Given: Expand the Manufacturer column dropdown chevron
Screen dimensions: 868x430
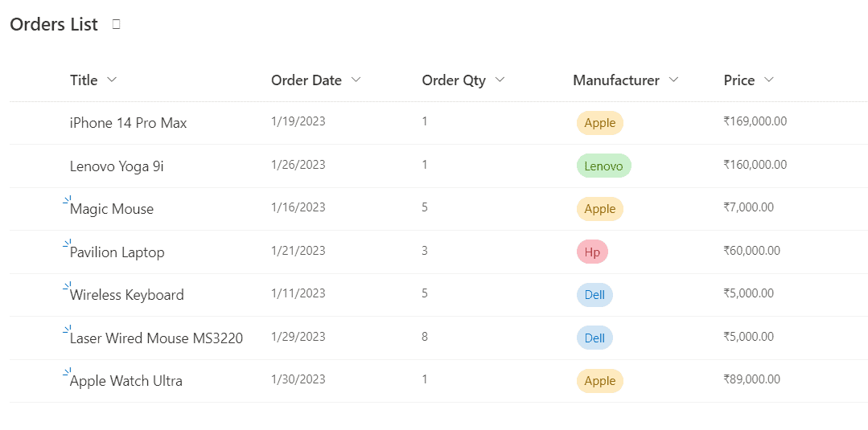Looking at the screenshot, I should click(x=673, y=80).
